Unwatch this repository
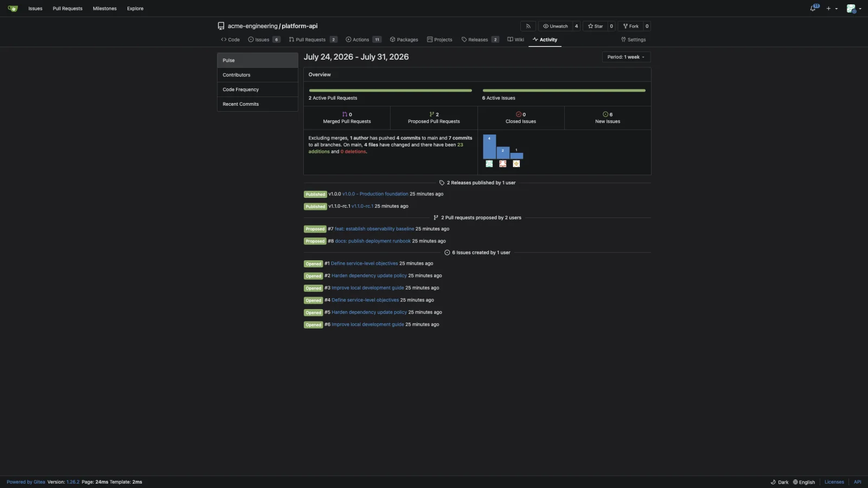The height and width of the screenshot is (488, 868). tap(556, 26)
